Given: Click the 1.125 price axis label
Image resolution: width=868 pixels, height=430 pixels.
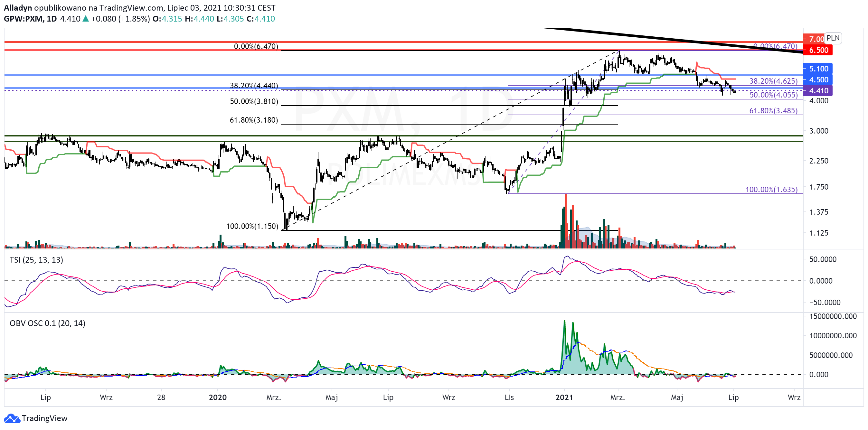Looking at the screenshot, I should (x=819, y=233).
